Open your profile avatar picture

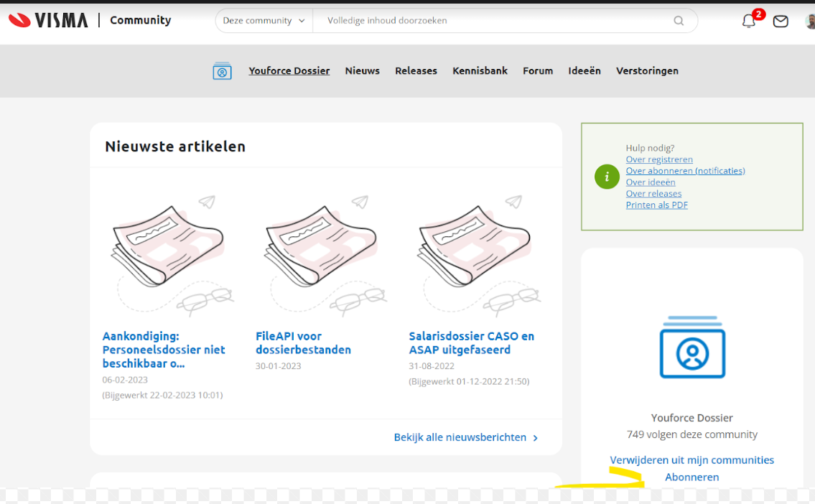[x=810, y=21]
